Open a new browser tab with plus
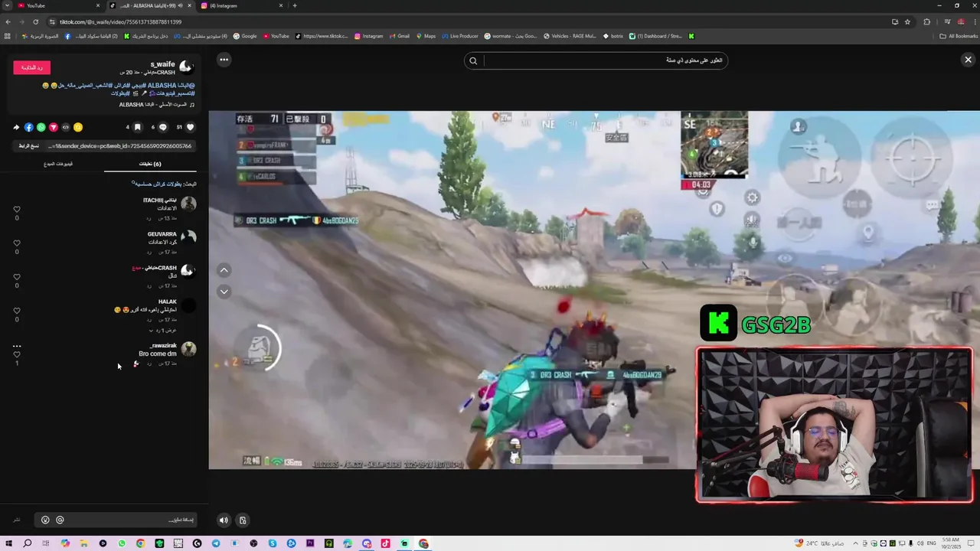Viewport: 980px width, 551px height. (x=295, y=5)
